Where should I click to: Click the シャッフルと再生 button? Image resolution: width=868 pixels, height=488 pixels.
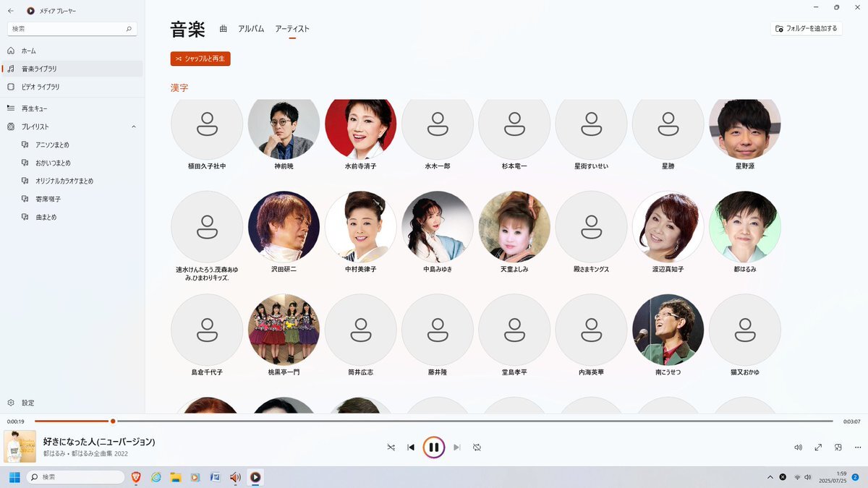[x=200, y=59]
